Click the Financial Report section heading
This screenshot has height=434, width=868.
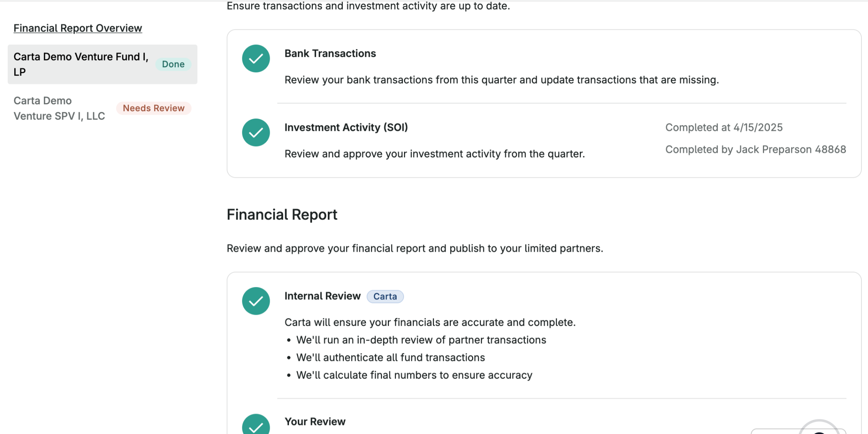pos(282,214)
